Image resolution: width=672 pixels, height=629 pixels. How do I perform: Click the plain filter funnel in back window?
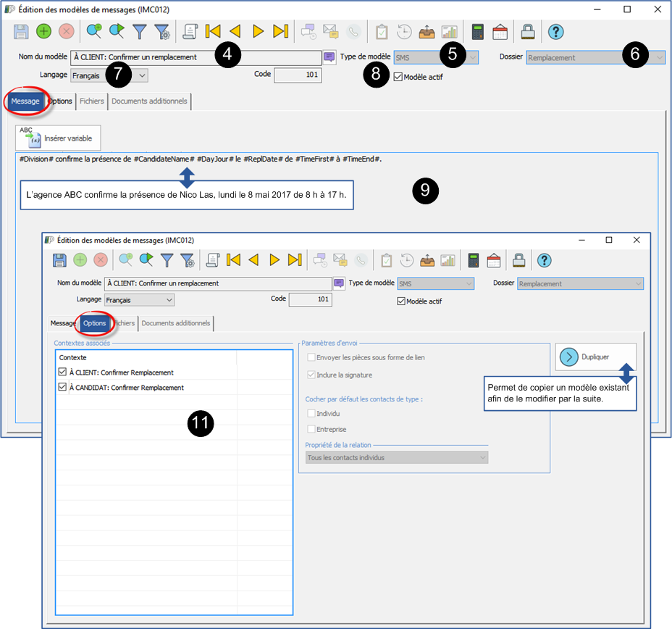tap(140, 31)
